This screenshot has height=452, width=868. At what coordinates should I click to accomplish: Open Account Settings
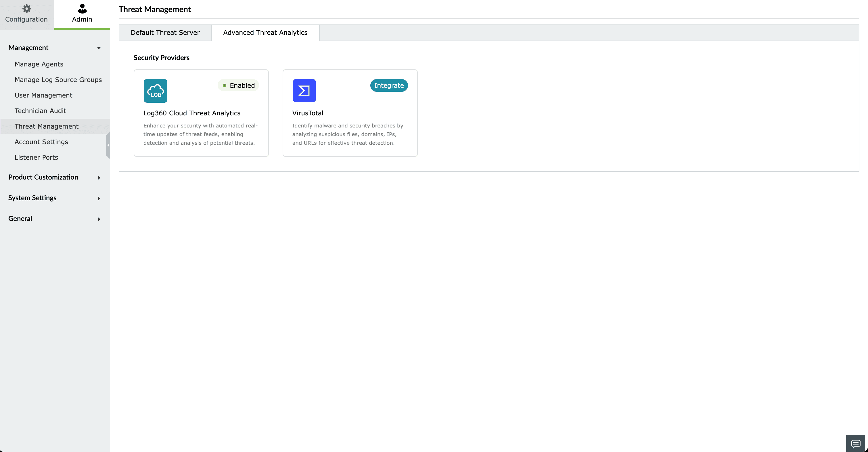[41, 142]
